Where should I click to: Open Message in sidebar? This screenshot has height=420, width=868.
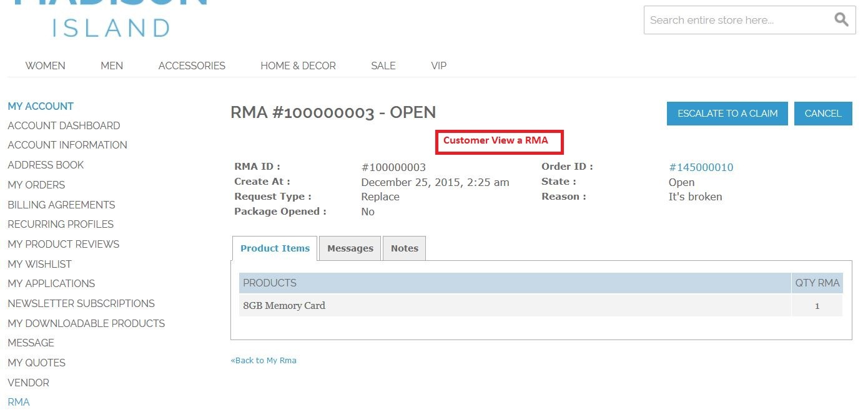tap(31, 343)
